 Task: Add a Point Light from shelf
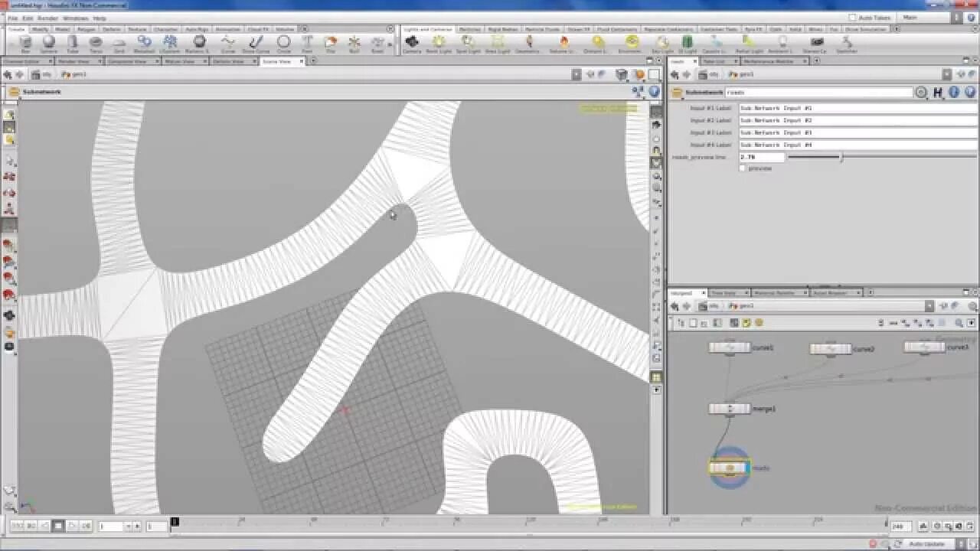coord(439,44)
